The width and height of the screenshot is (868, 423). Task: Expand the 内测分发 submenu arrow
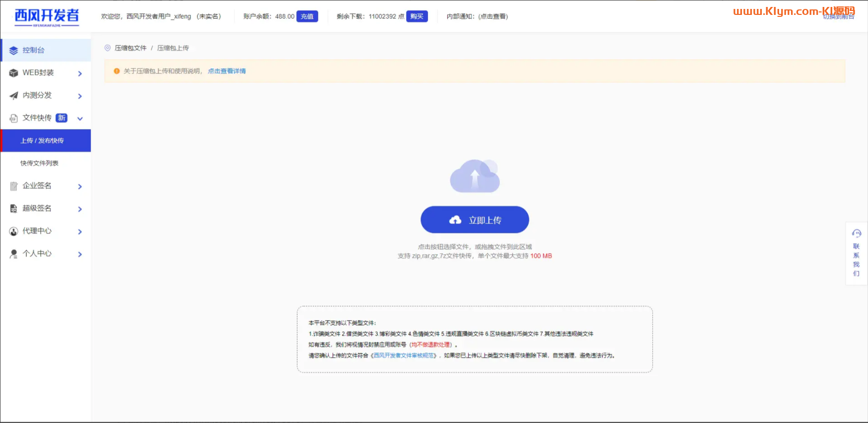point(80,96)
